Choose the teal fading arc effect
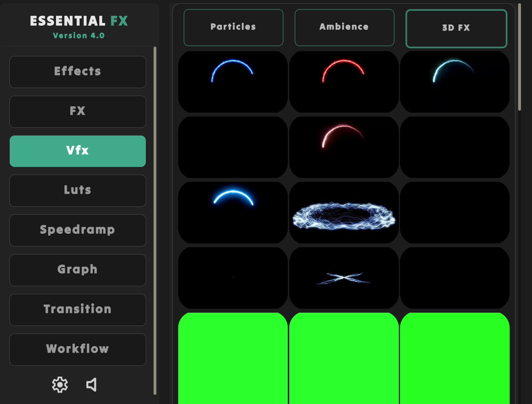Screen dimensions: 532x404 coord(455,82)
